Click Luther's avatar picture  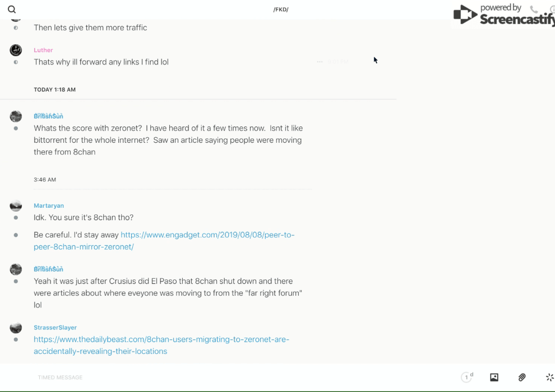(16, 50)
